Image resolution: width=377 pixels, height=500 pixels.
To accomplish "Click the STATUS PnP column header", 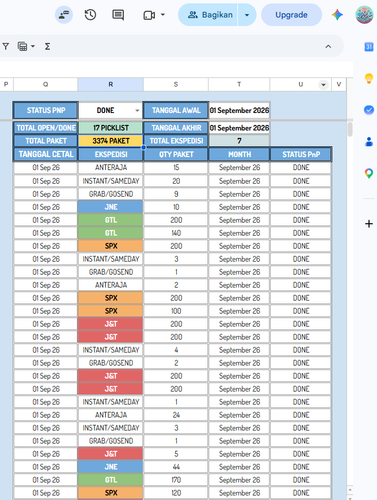I will [x=301, y=154].
